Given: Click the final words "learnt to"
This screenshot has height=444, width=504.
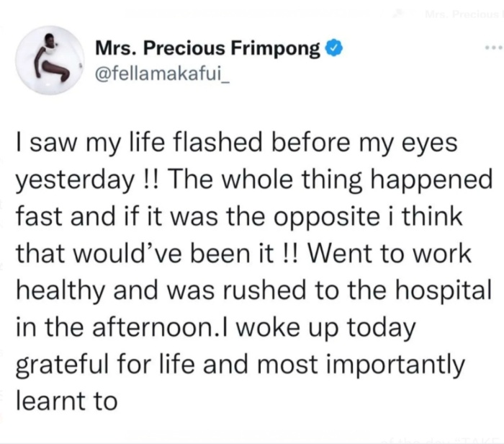Looking at the screenshot, I should click(x=67, y=401).
